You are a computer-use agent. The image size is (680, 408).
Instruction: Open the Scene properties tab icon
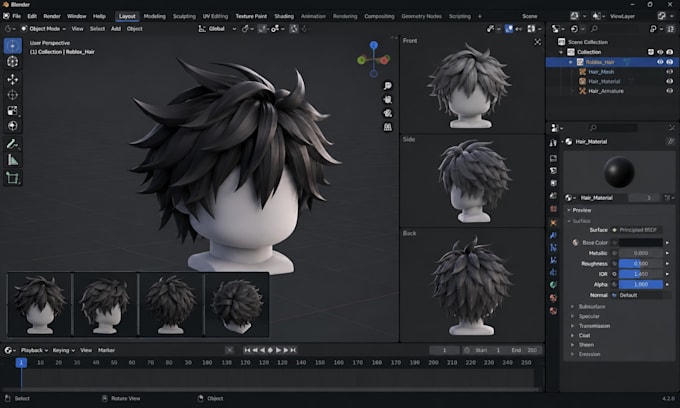(553, 196)
